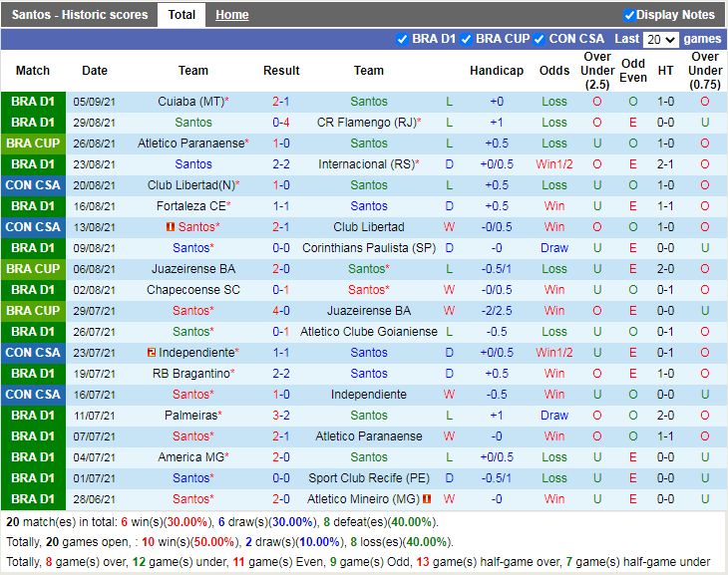Select the Total tab
This screenshot has width=728, height=575.
point(182,15)
